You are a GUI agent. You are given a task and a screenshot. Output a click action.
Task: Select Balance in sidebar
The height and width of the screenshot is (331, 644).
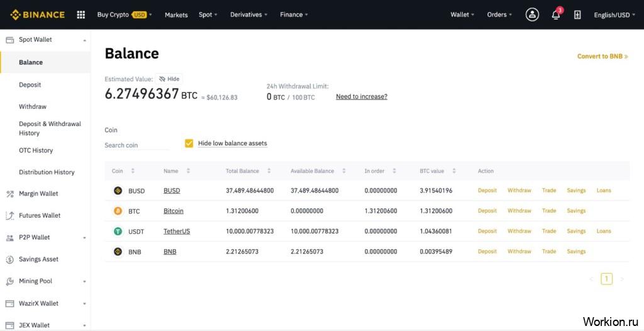[45, 62]
